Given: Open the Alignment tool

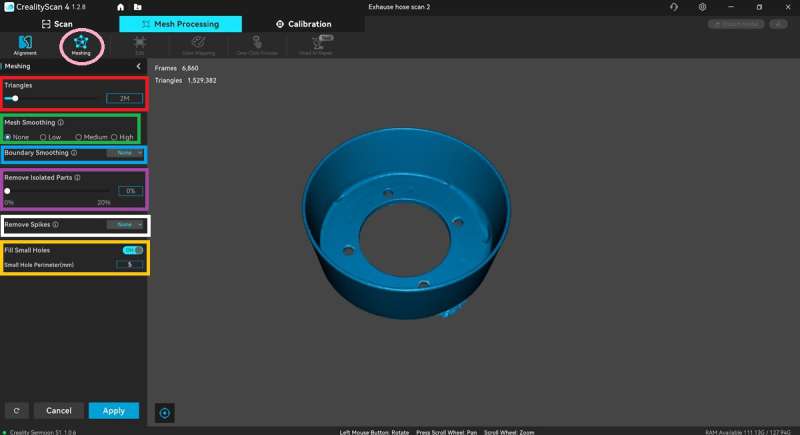Looking at the screenshot, I should point(25,43).
